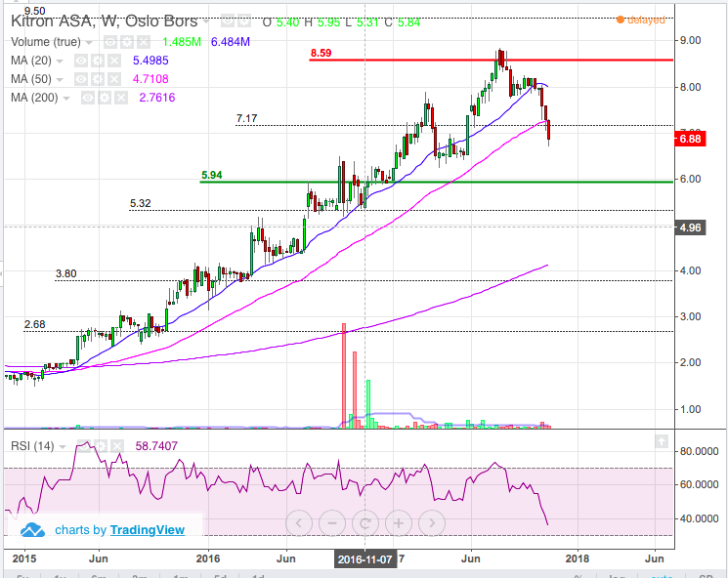Zoom in using the plus button

pos(399,523)
